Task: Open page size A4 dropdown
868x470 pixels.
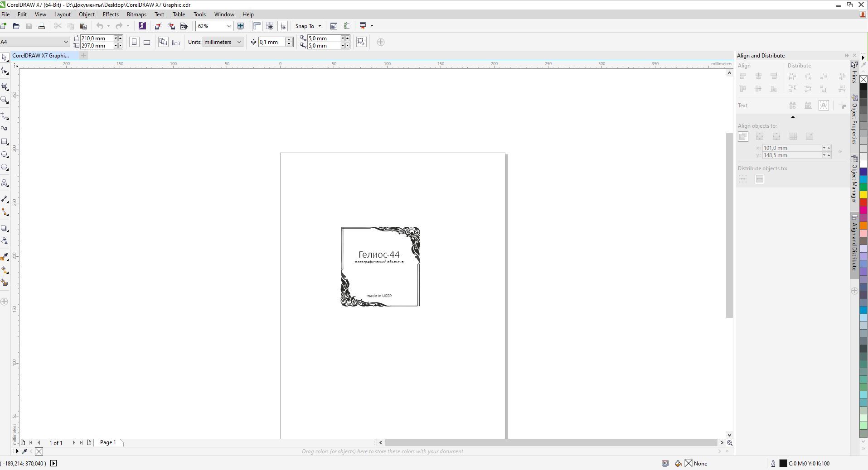Action: coord(66,42)
